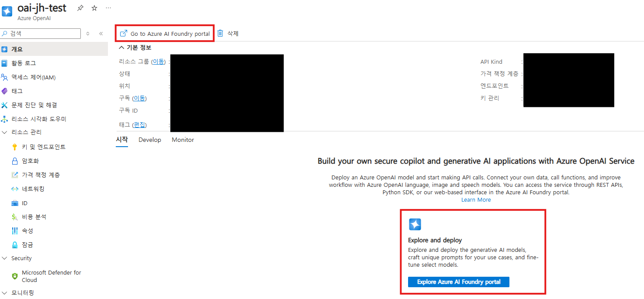Collapse the sidebar with double chevron
Viewport: 644px width, 299px height.
click(101, 34)
